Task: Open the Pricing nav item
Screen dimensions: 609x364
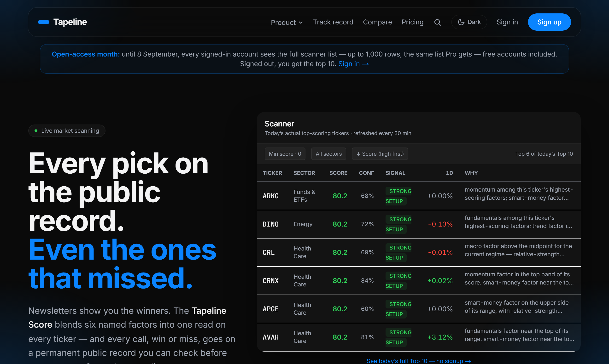Action: 412,22
